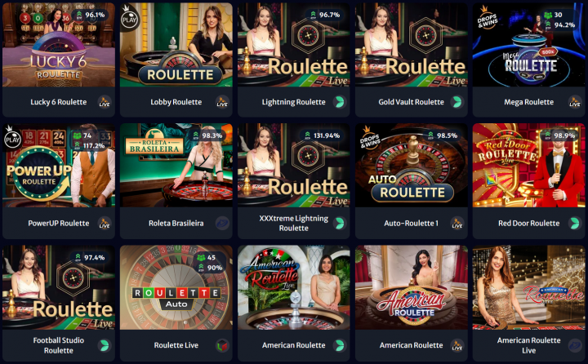Select the XXXtreme Lightning Roulette title
The height and width of the screenshot is (364, 588).
tap(294, 223)
